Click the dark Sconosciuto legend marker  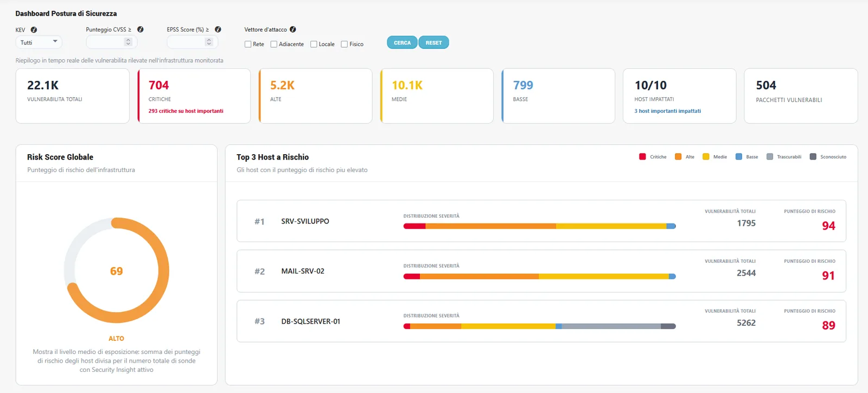coord(813,157)
